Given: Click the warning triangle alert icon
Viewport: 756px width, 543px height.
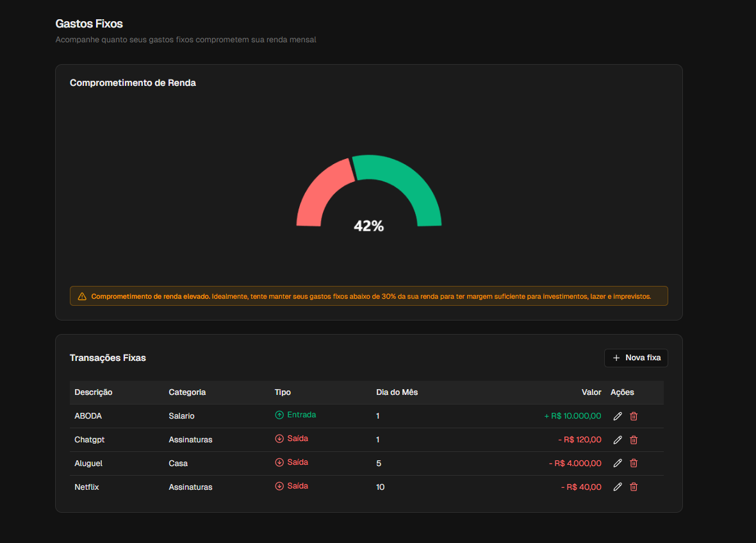Looking at the screenshot, I should (x=82, y=296).
